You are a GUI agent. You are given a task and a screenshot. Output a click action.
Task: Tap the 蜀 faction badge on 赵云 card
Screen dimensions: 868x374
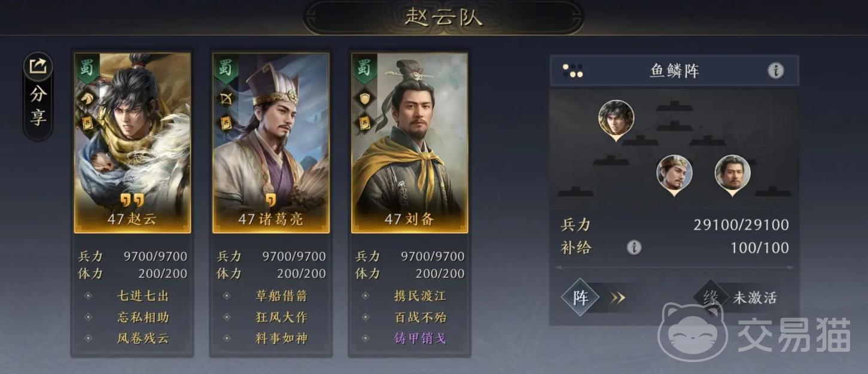coord(87,68)
